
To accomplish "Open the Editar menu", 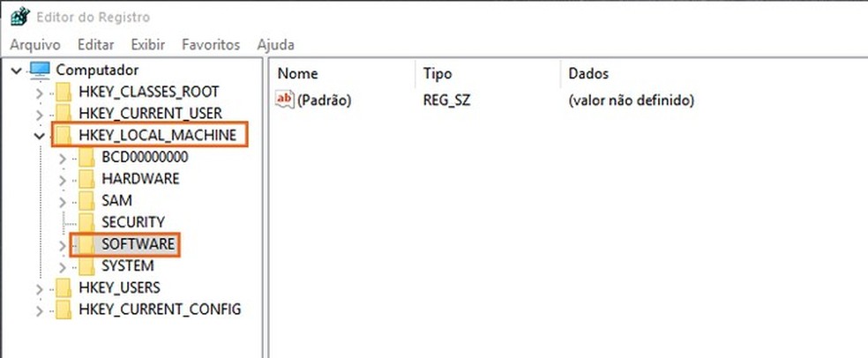I will click(x=95, y=44).
